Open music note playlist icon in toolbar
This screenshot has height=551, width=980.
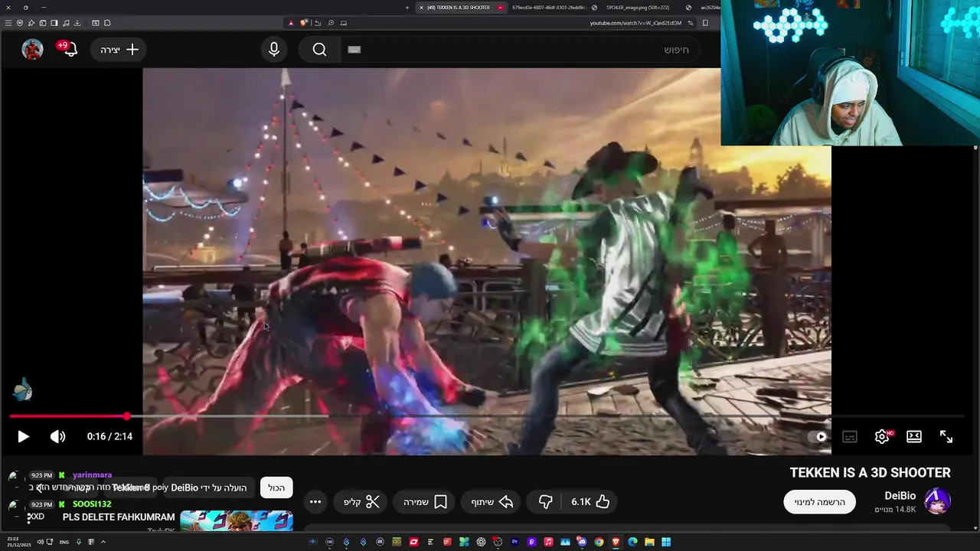(66, 23)
